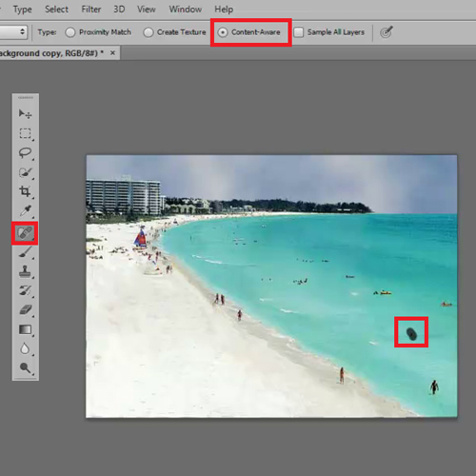Viewport: 476px width, 476px height.
Task: Select the Zoom magnifier tool
Action: point(25,368)
